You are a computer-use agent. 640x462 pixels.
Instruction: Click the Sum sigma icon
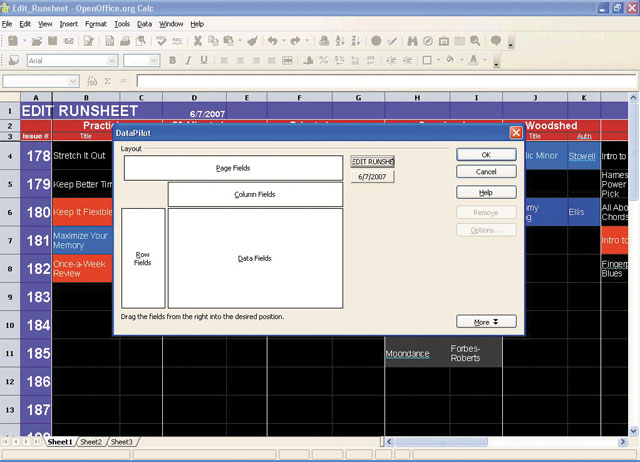point(107,81)
